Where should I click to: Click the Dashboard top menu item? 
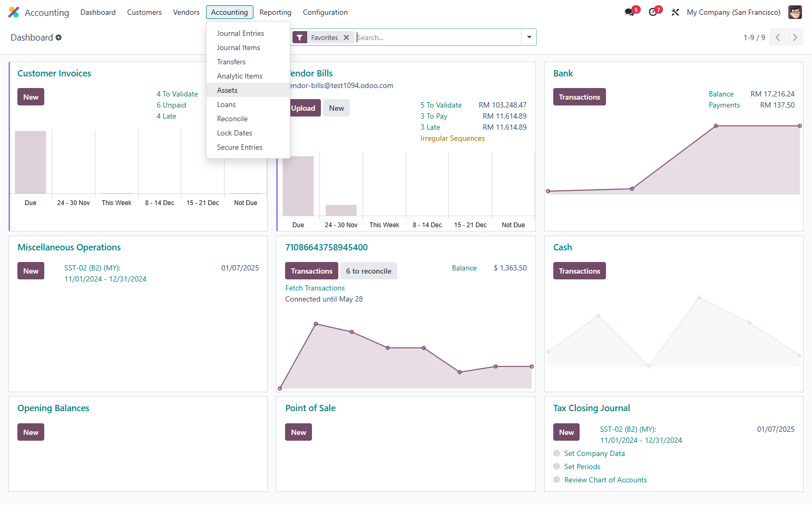coord(98,12)
